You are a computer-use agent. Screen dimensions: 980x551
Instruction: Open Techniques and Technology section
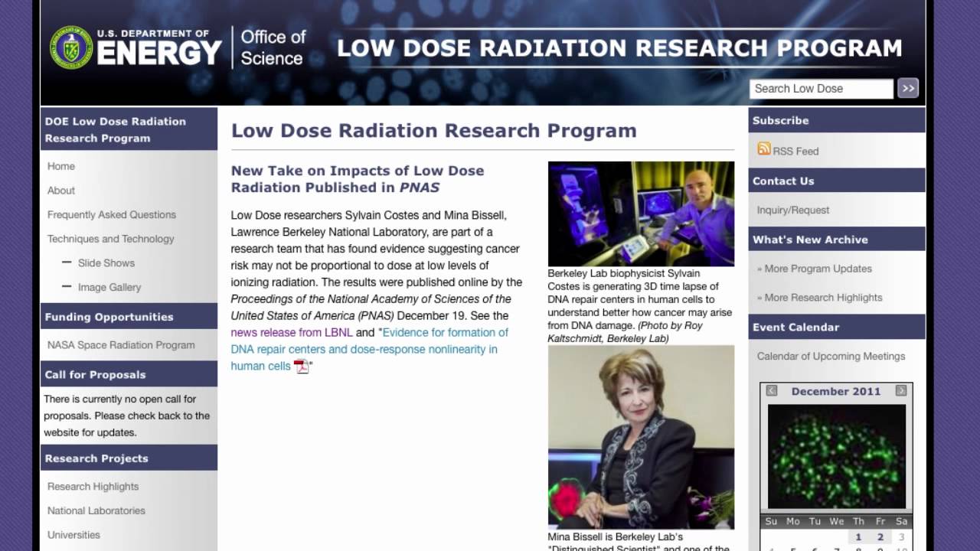[x=111, y=239]
